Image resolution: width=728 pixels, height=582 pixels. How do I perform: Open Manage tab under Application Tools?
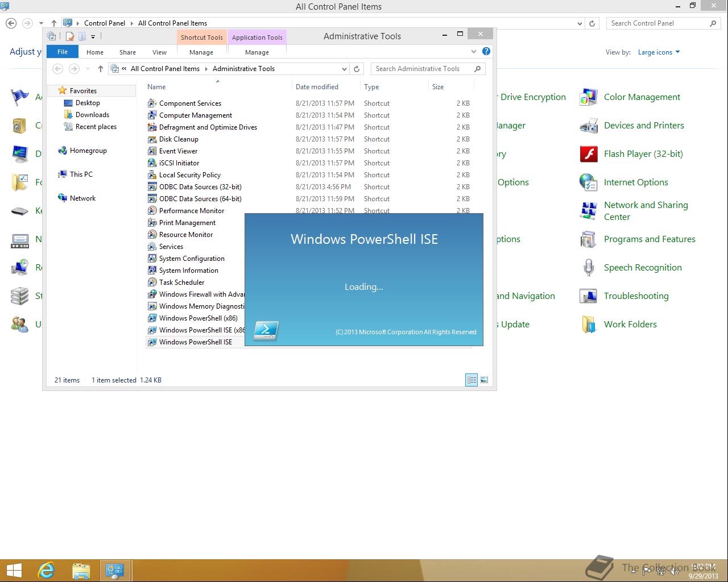[257, 52]
